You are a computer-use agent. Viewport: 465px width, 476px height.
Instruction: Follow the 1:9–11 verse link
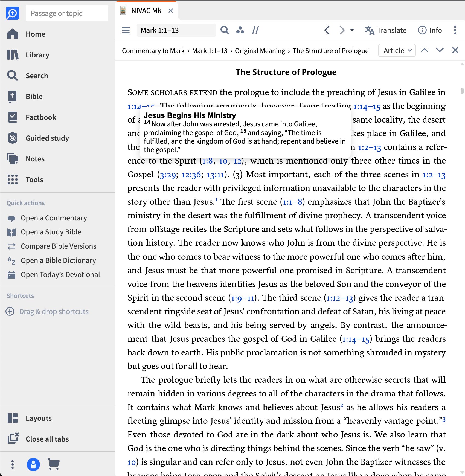[243, 298]
